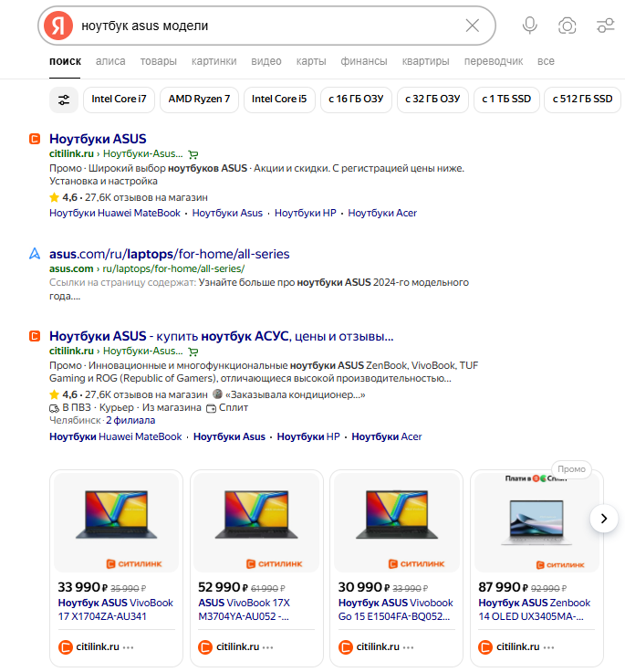
Task: Apply the 'с 32 ГБ ОЗУ' filter chip
Action: coord(432,100)
